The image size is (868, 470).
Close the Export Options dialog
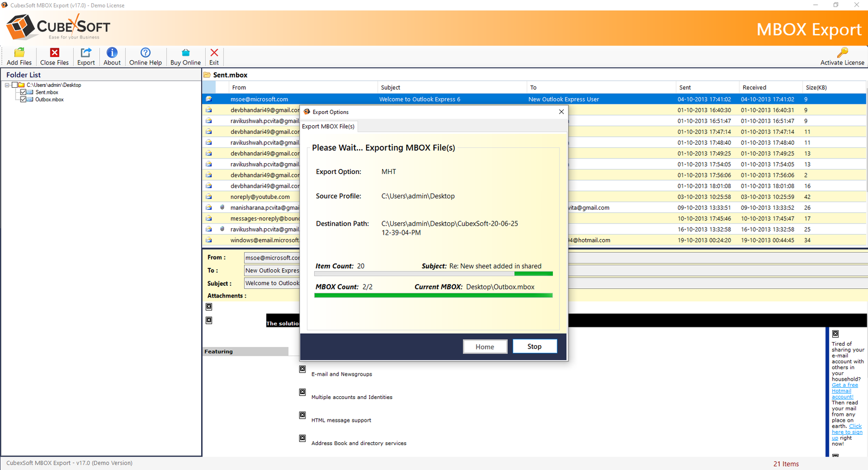561,112
